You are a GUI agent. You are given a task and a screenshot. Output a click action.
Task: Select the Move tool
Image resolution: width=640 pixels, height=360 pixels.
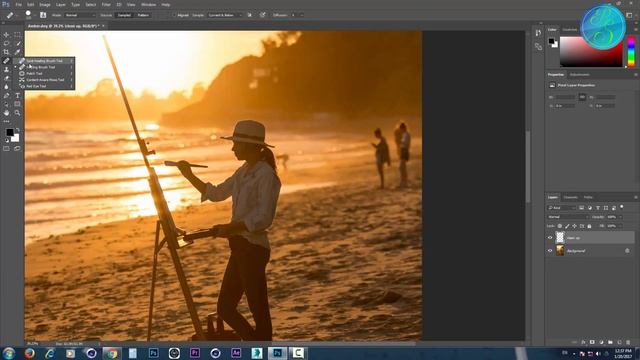coord(6,35)
